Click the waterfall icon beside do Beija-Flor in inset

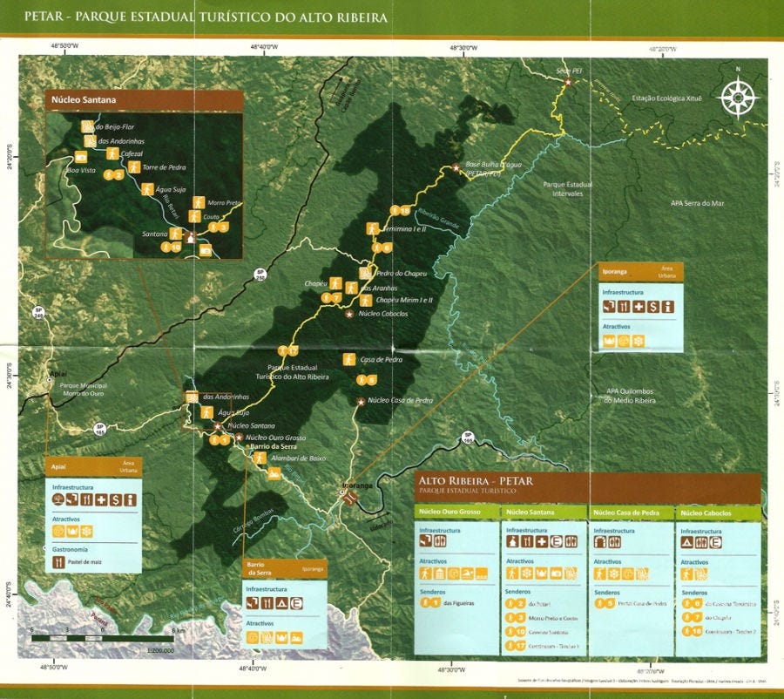coord(87,126)
